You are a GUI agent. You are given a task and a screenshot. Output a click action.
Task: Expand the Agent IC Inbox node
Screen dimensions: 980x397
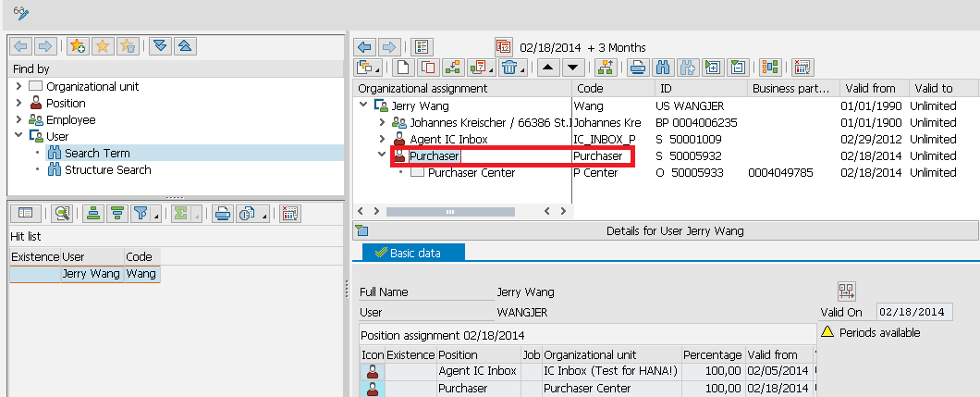[383, 139]
